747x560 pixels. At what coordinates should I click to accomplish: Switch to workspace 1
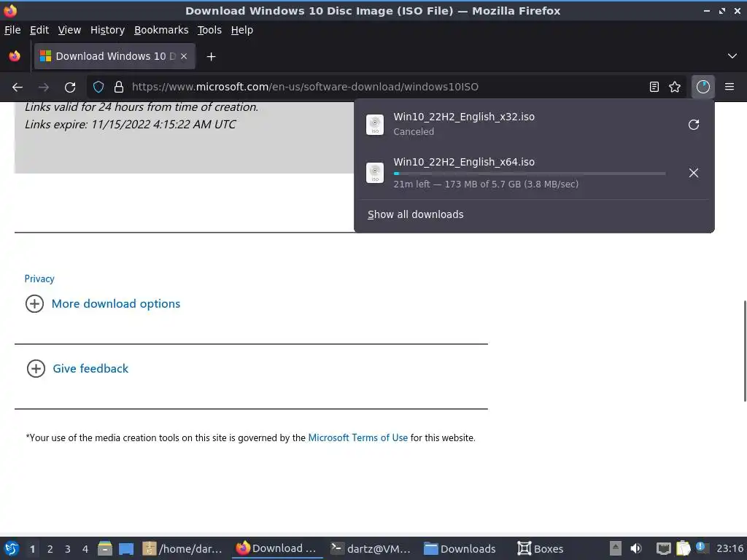click(x=32, y=549)
